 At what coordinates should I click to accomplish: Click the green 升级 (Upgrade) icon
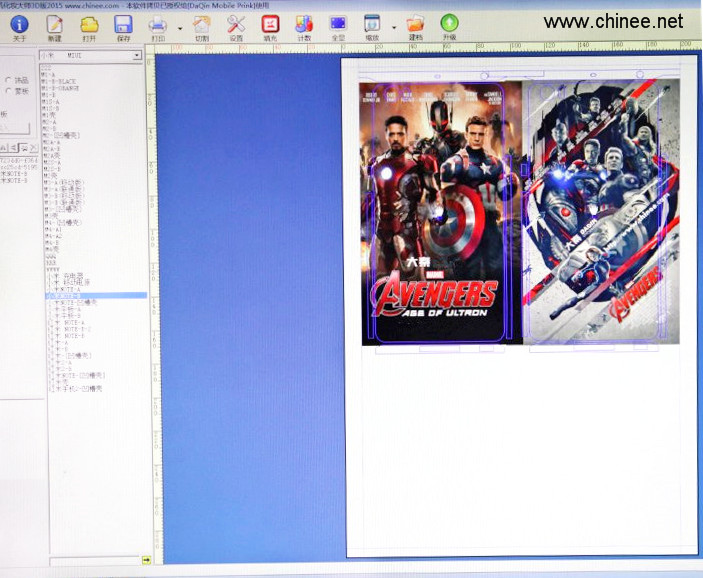(449, 23)
